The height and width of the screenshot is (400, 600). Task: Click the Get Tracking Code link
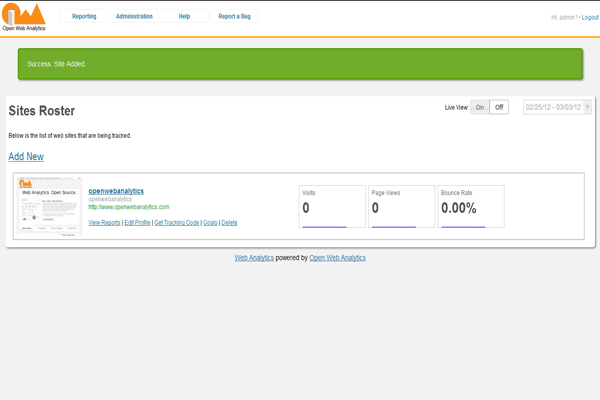[x=176, y=222]
